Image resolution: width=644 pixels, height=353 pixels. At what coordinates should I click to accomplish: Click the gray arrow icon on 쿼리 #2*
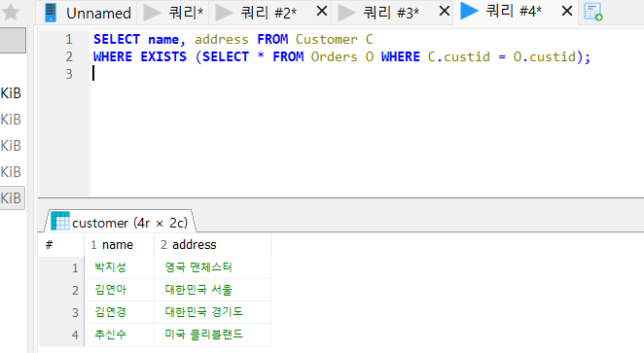(224, 13)
